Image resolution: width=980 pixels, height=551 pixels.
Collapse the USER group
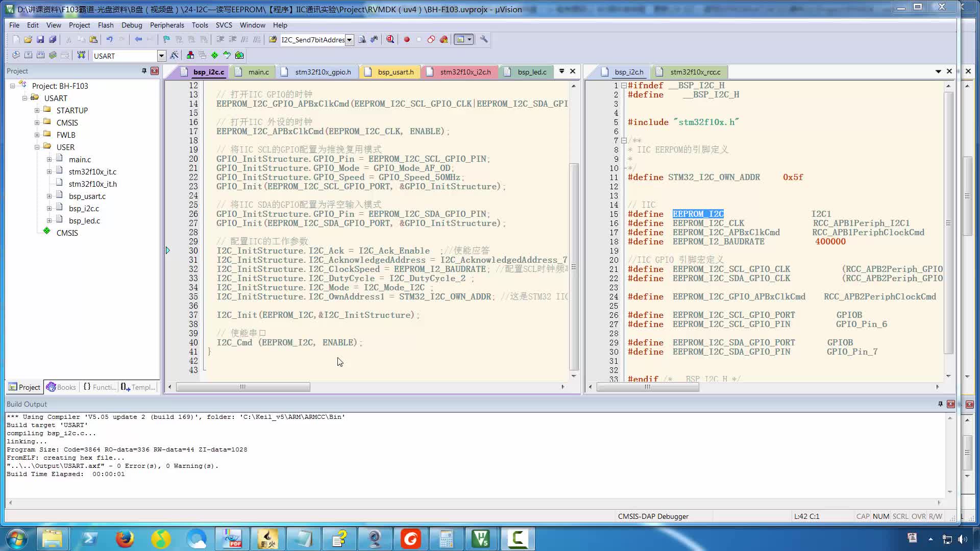[37, 147]
